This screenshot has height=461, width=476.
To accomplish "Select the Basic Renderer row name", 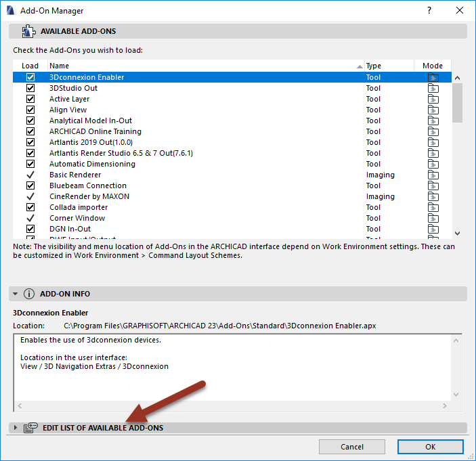I will coord(75,175).
